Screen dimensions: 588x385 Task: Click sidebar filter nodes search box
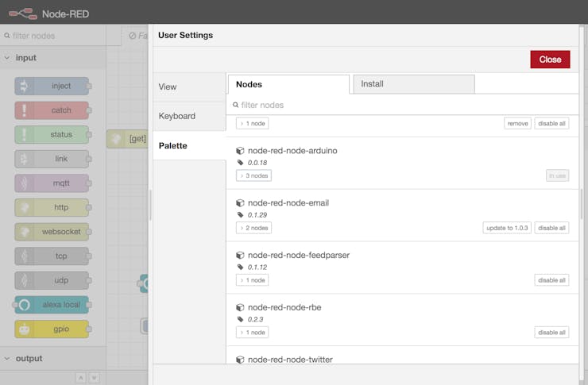(53, 36)
